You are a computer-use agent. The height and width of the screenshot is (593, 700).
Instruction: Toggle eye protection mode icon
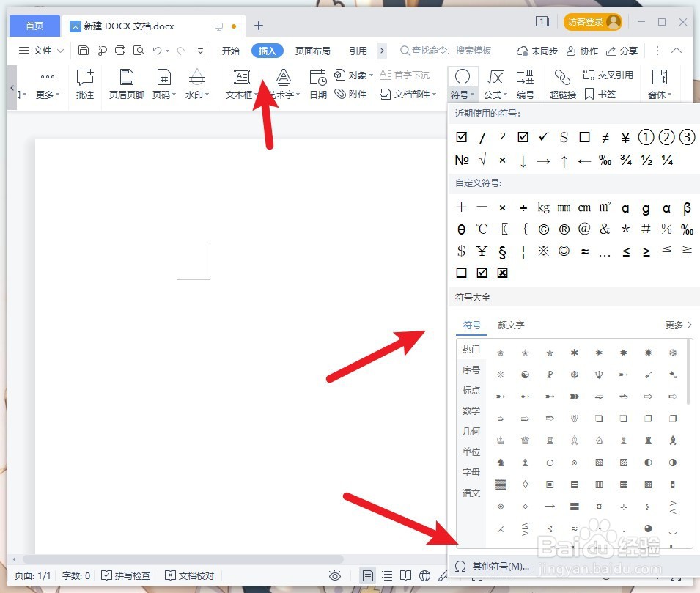[x=335, y=575]
